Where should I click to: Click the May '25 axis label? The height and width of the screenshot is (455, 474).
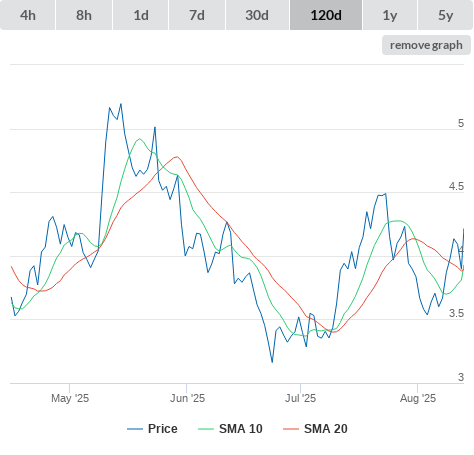point(70,398)
